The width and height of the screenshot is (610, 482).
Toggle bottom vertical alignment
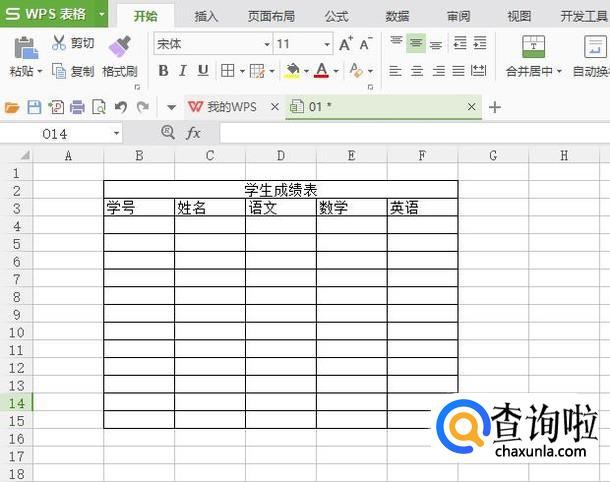point(436,44)
